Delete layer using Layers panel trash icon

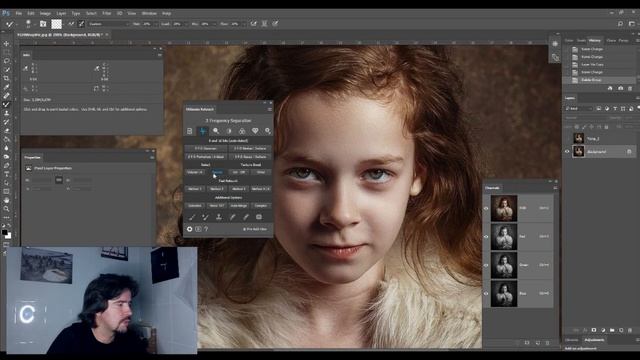630,330
